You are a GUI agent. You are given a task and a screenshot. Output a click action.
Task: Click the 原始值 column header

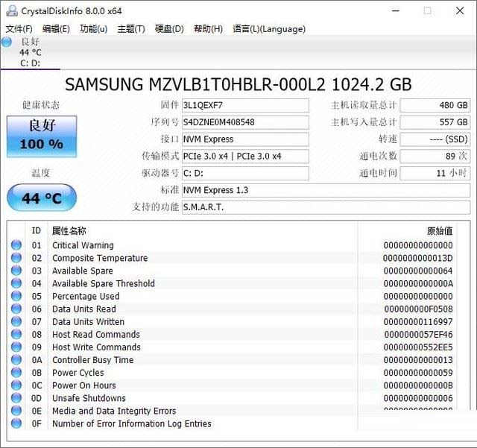pyautogui.click(x=440, y=230)
